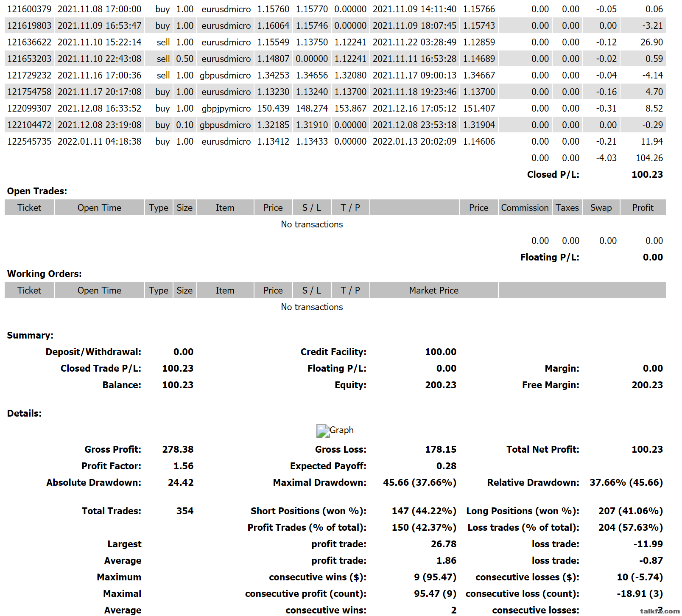Click Commission column header
This screenshot has width=682, height=616.
pos(525,207)
